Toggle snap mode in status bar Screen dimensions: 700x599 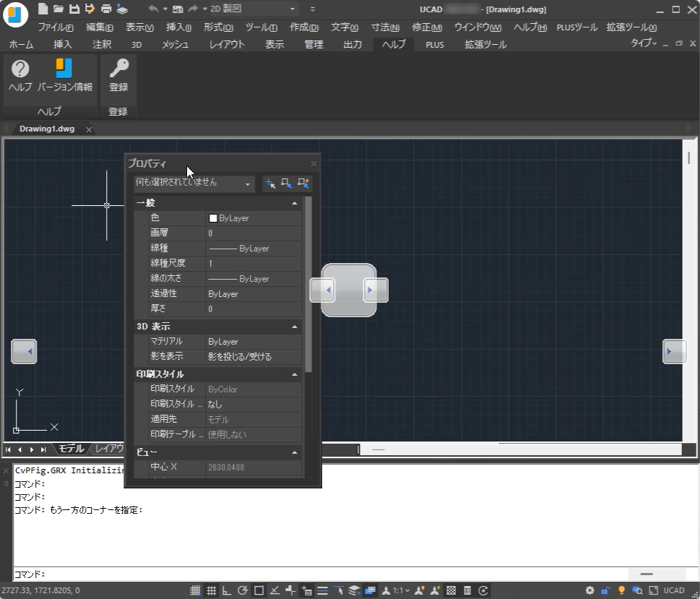195,590
